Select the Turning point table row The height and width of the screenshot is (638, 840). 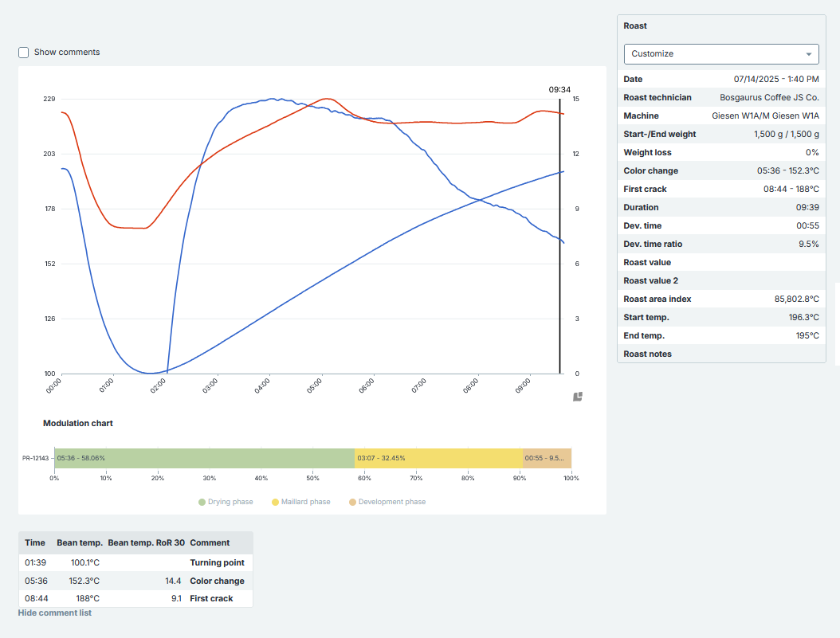click(135, 562)
